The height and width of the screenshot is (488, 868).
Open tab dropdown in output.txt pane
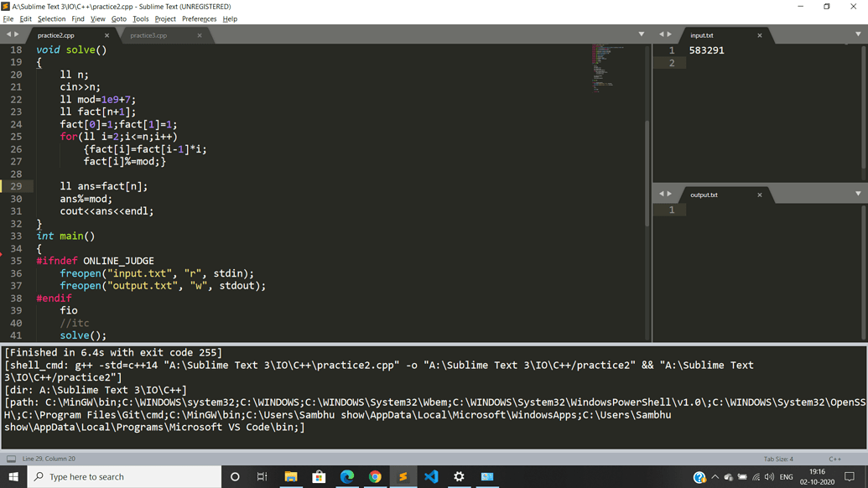[857, 194]
